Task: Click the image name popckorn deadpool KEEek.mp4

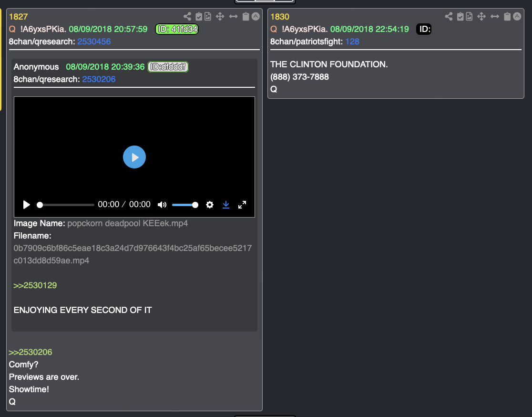Action: pos(128,223)
